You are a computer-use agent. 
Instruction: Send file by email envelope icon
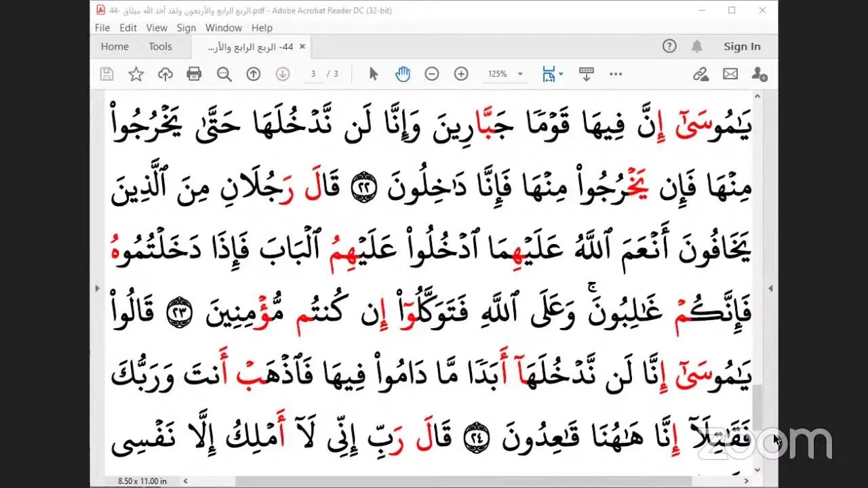(x=730, y=74)
